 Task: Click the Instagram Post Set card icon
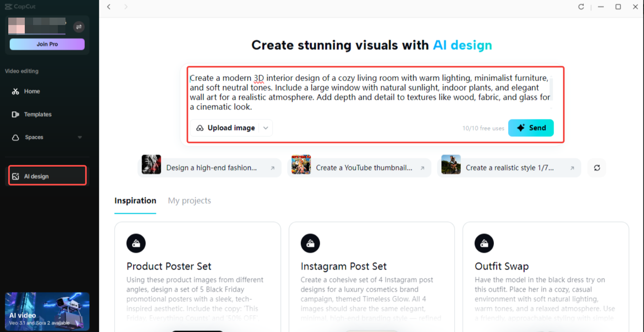click(310, 243)
